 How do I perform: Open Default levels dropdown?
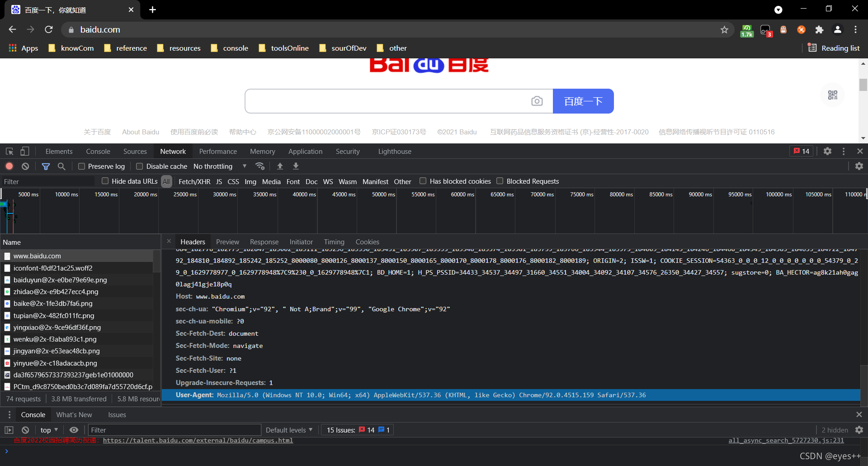[x=289, y=430]
